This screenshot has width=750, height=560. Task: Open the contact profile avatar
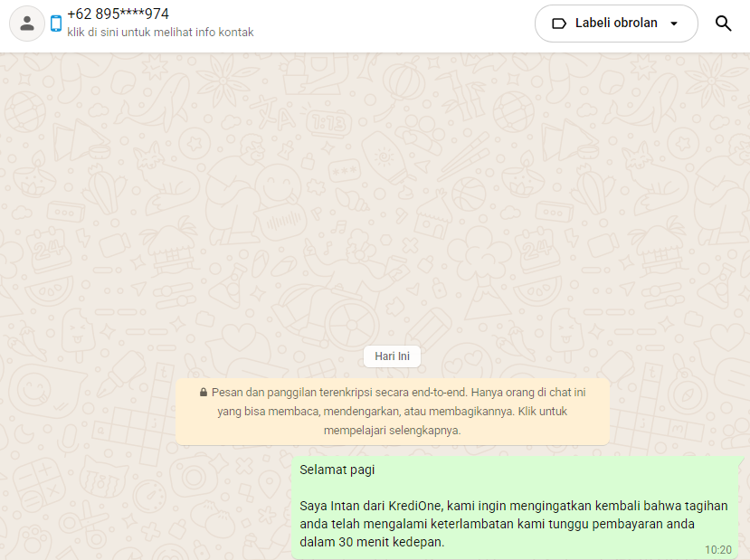point(27,24)
